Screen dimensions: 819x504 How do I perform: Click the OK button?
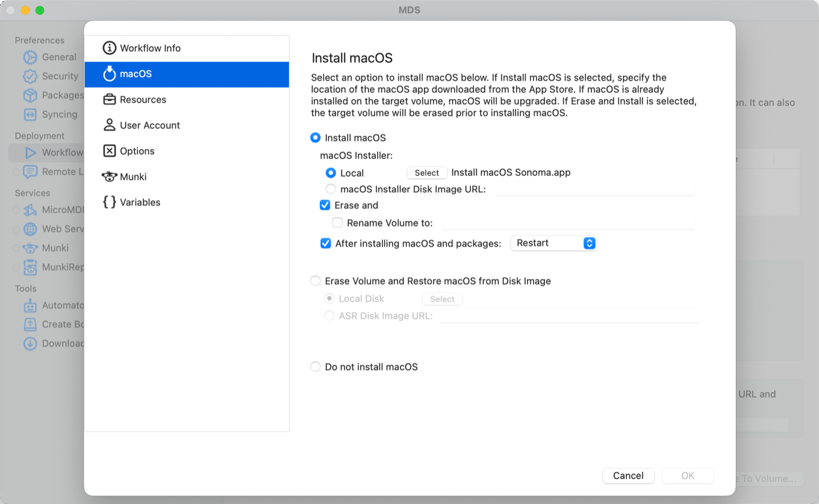688,476
